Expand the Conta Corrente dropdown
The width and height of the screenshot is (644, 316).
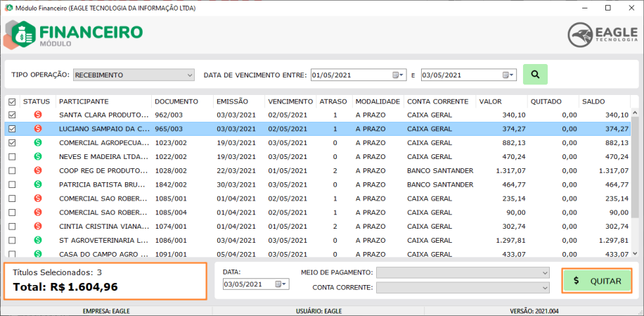pyautogui.click(x=543, y=287)
